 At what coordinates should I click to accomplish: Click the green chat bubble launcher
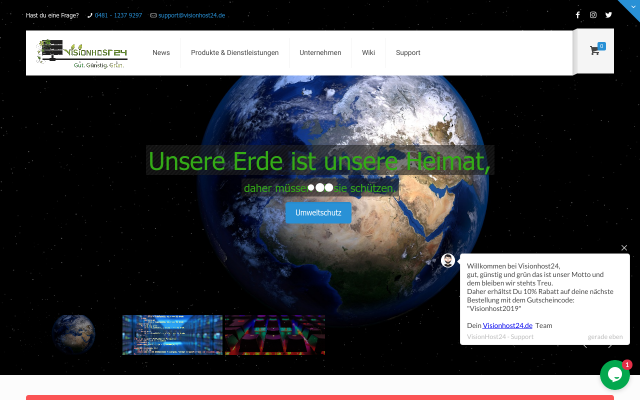(x=614, y=375)
